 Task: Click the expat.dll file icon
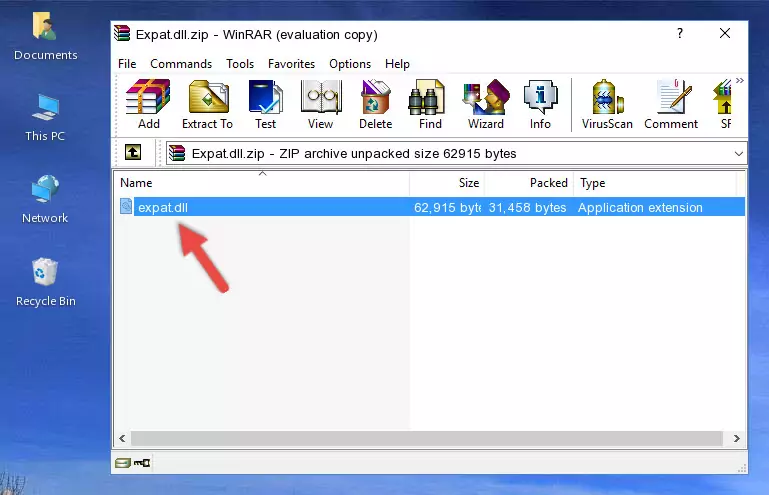click(x=126, y=207)
